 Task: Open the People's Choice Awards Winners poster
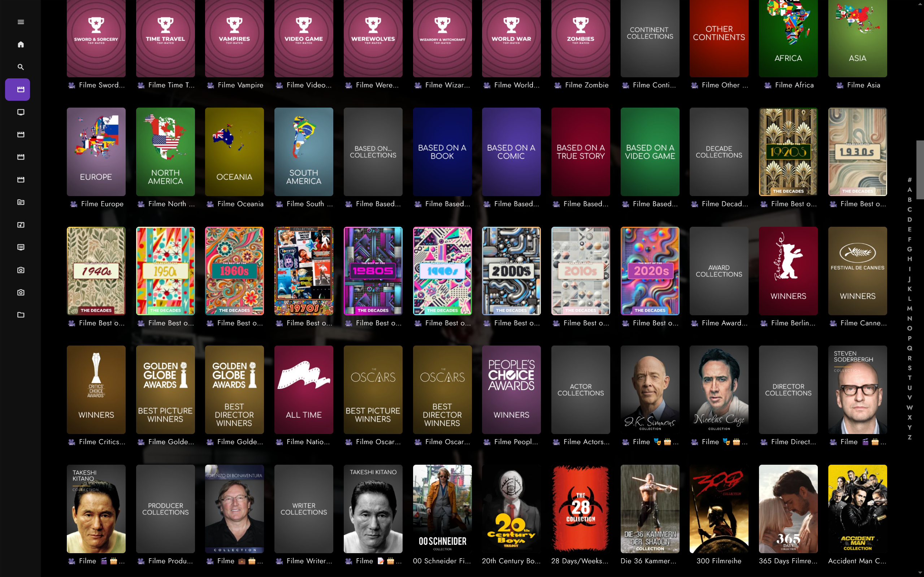point(511,390)
